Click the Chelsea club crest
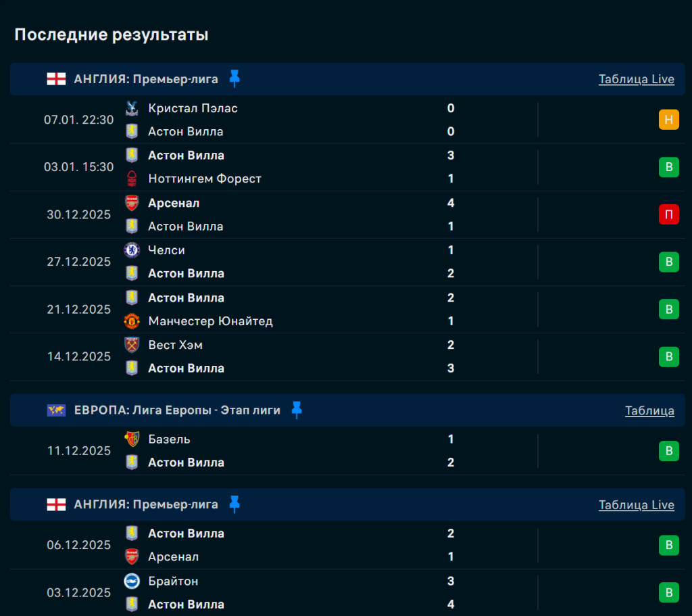 [x=132, y=250]
